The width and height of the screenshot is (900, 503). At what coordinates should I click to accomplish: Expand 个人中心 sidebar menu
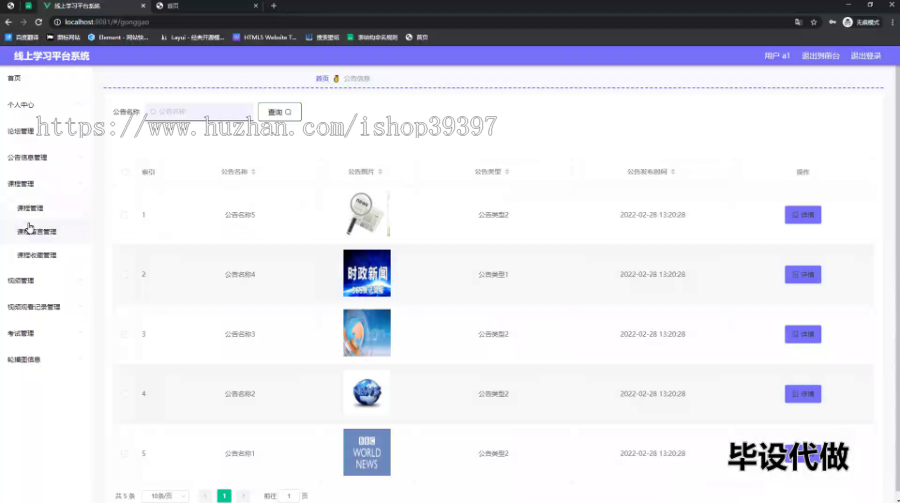45,105
